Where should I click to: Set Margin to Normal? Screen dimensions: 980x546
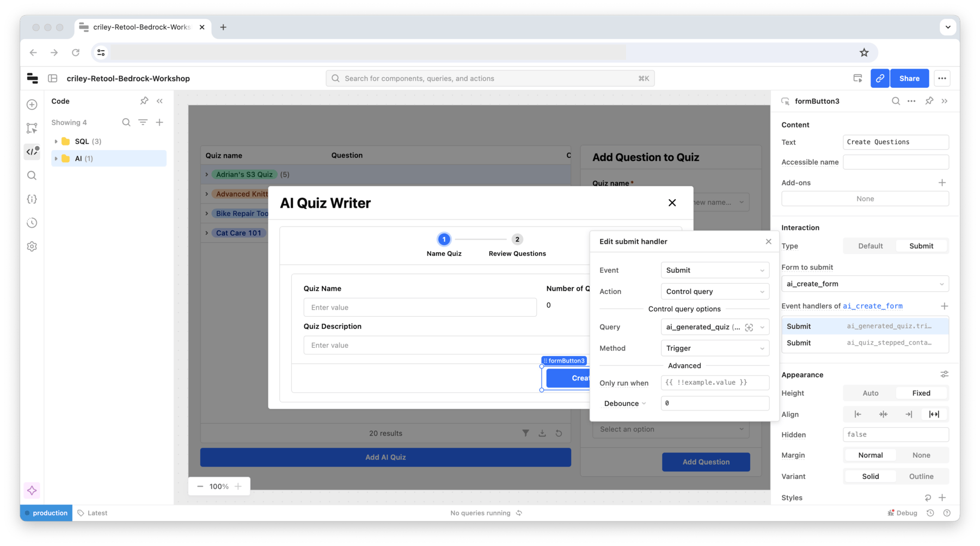[870, 455]
